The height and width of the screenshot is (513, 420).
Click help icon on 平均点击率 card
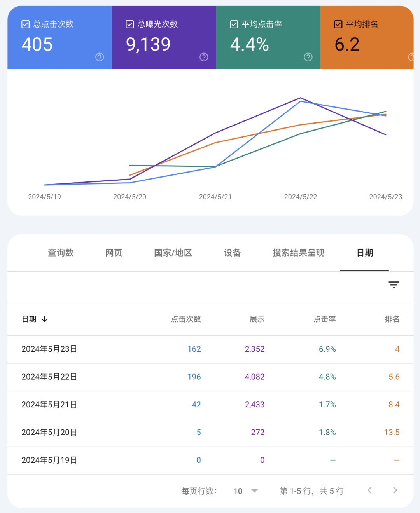(x=308, y=57)
